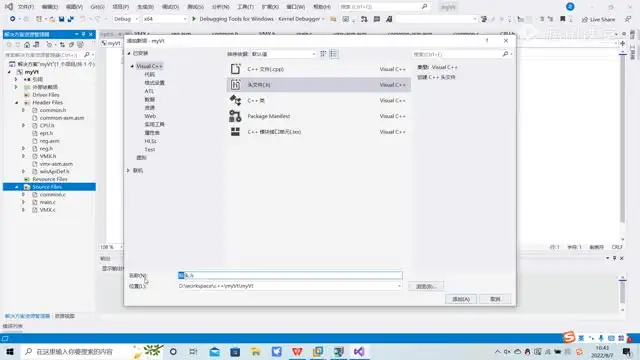
Task: Click the Live Share icon
Action: click(x=584, y=19)
